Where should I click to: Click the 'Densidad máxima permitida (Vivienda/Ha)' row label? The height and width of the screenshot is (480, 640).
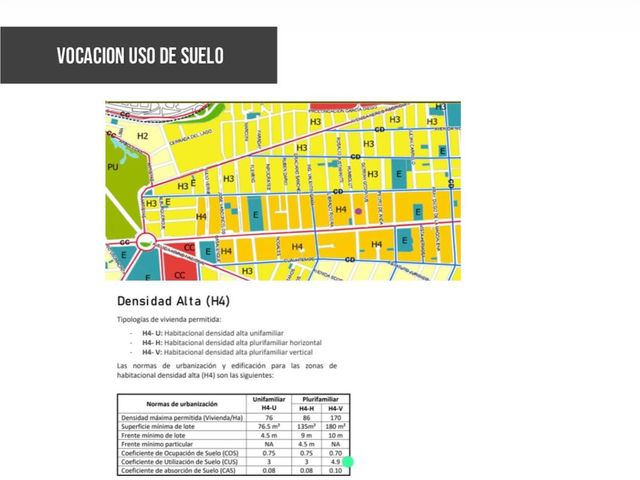pos(182,418)
